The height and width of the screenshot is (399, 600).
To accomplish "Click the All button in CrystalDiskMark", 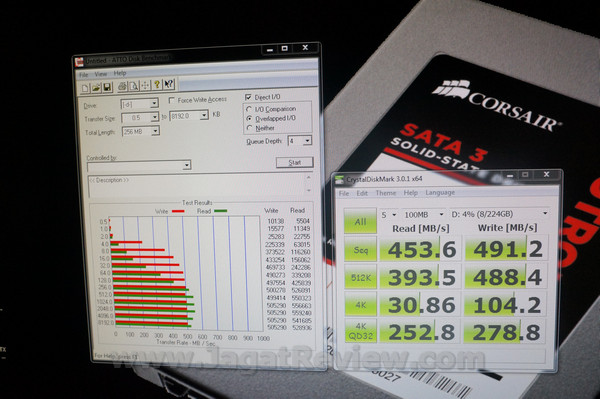I will [360, 221].
